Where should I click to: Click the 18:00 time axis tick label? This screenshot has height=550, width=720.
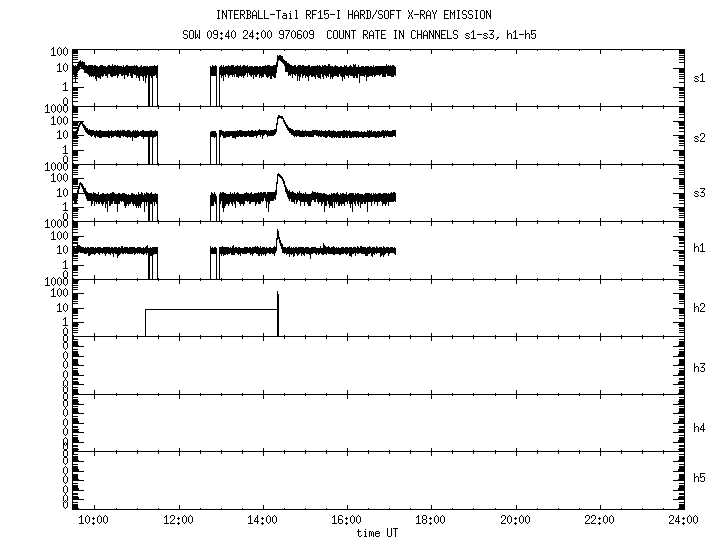(x=430, y=520)
